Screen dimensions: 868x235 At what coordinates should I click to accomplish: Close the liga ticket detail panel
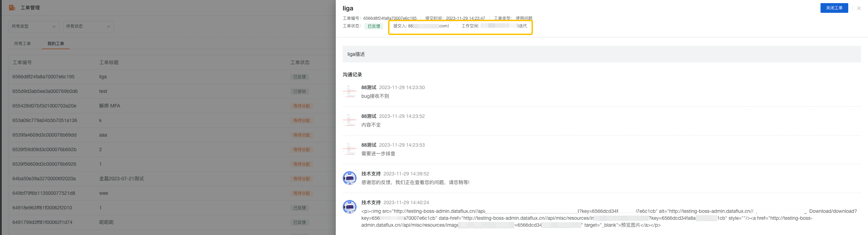859,8
